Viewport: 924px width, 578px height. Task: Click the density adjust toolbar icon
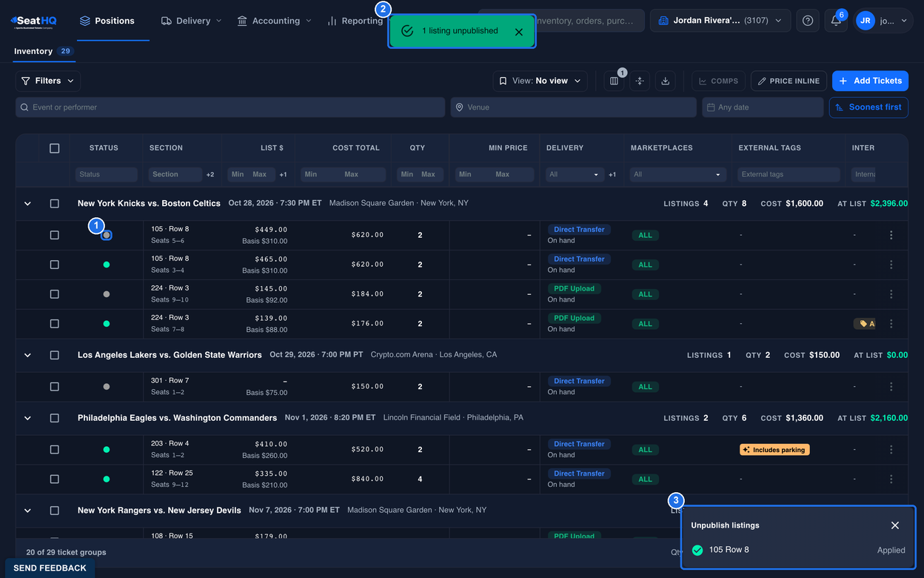[640, 81]
